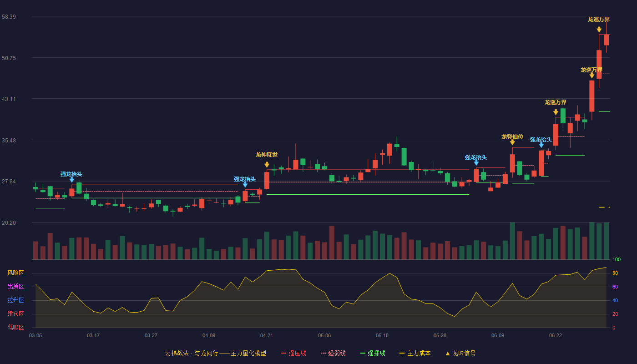Toggle the 强压线 legend entry
Image resolution: width=637 pixels, height=364 pixels.
coord(293,353)
